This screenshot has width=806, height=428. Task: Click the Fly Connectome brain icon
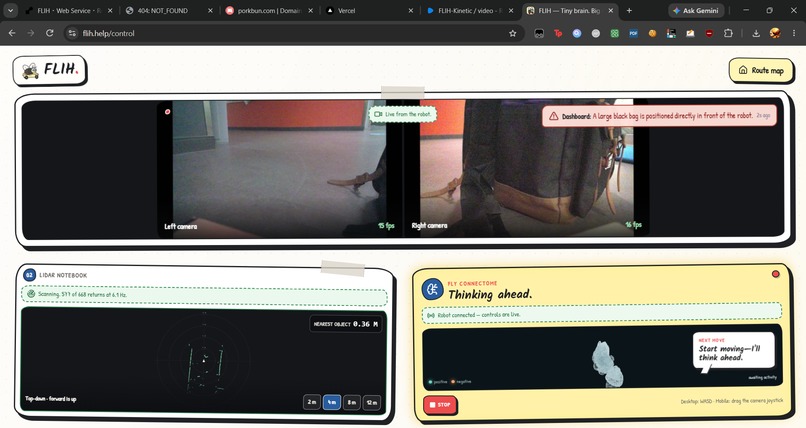point(432,289)
